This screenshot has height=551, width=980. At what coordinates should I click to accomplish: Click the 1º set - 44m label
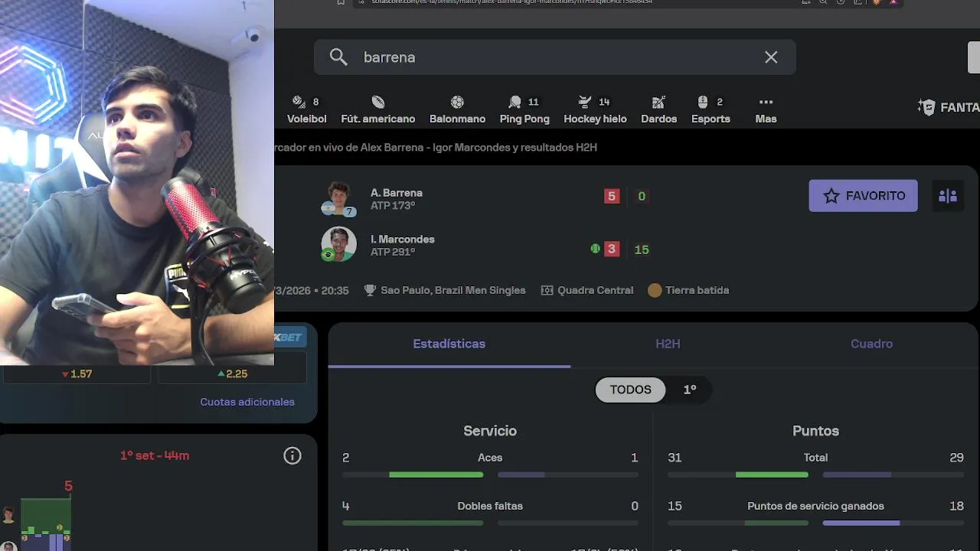click(155, 455)
